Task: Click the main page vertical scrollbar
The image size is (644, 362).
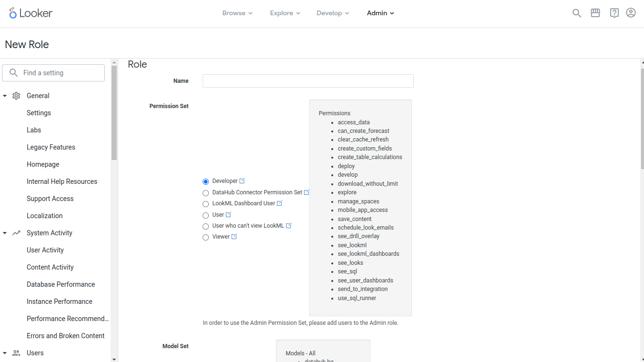Action: (642, 119)
